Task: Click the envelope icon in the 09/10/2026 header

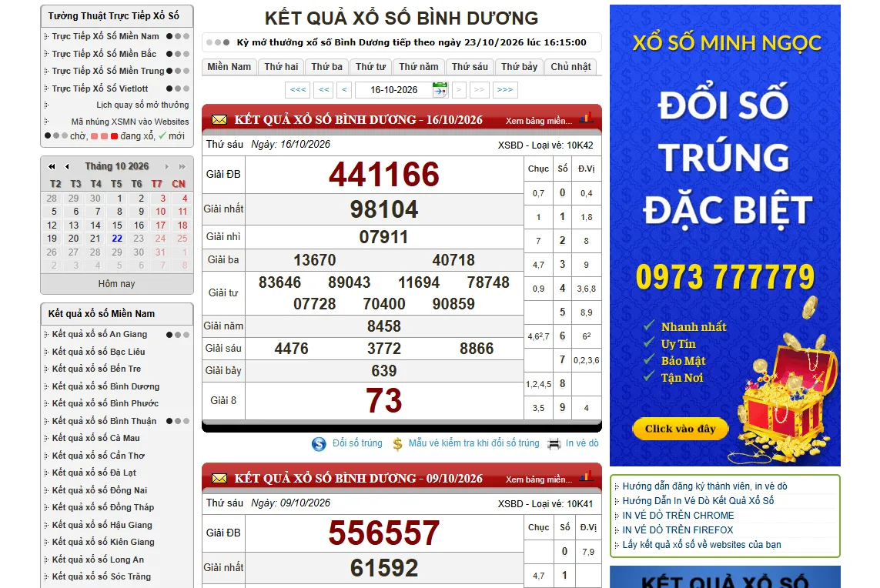Action: tap(219, 478)
